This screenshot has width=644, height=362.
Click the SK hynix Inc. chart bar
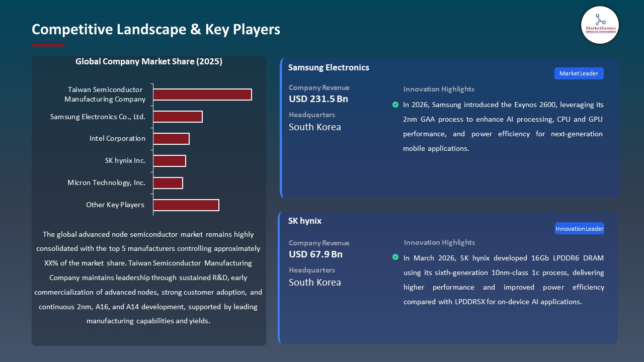(x=170, y=161)
